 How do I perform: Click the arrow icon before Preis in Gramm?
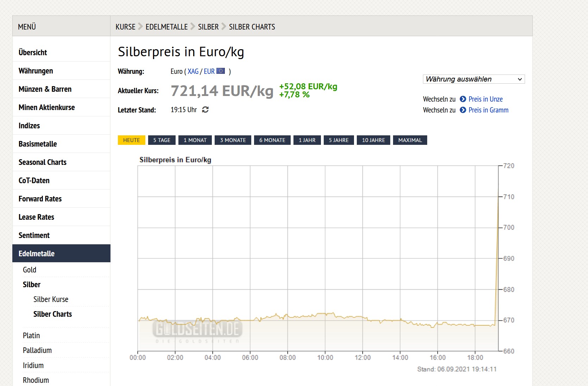[463, 110]
